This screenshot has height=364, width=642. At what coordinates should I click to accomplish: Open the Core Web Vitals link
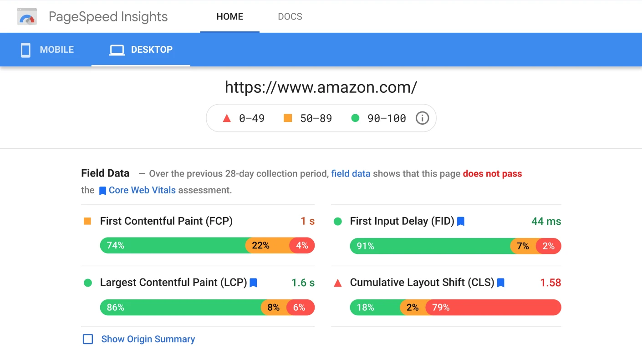[x=142, y=190]
